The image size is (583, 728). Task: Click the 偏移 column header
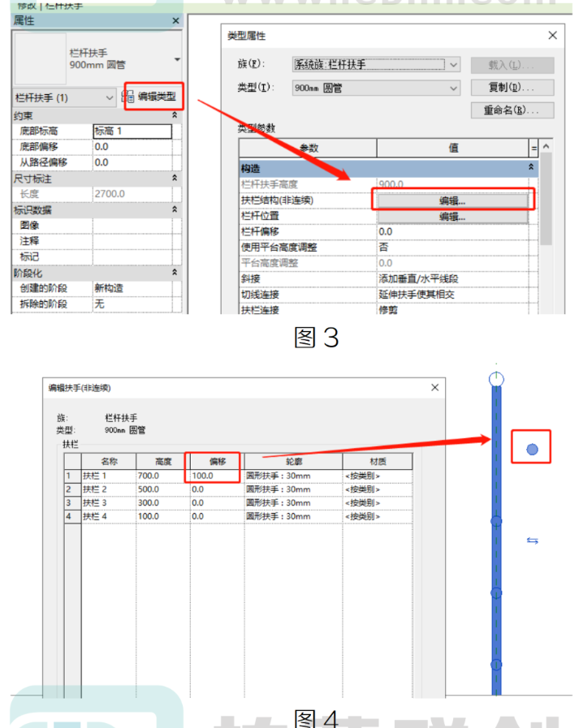(x=217, y=462)
